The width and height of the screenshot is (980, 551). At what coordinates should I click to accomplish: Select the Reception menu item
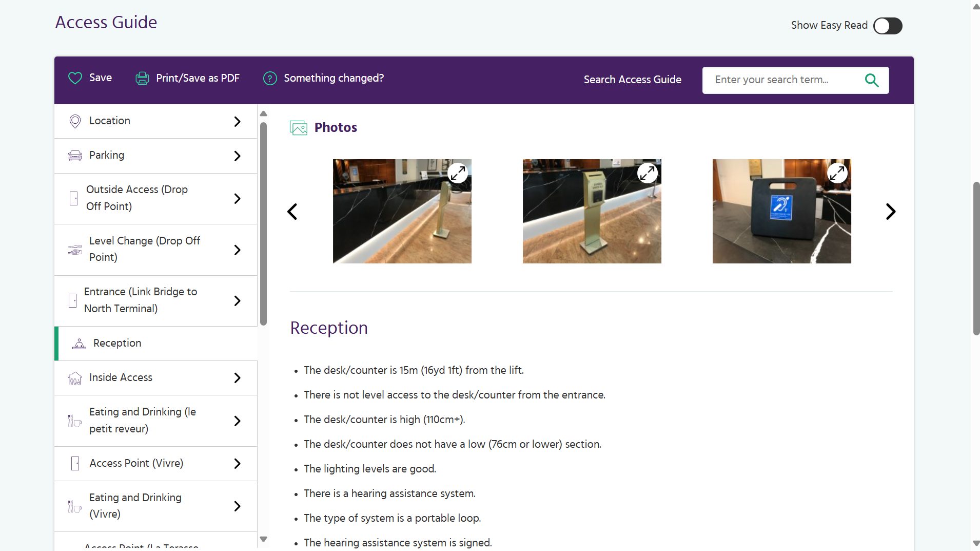pyautogui.click(x=155, y=344)
